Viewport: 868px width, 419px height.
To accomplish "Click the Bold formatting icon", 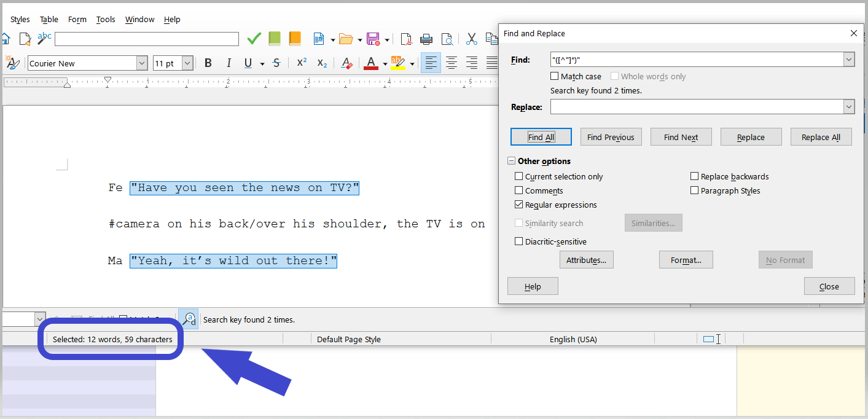I will pos(208,63).
